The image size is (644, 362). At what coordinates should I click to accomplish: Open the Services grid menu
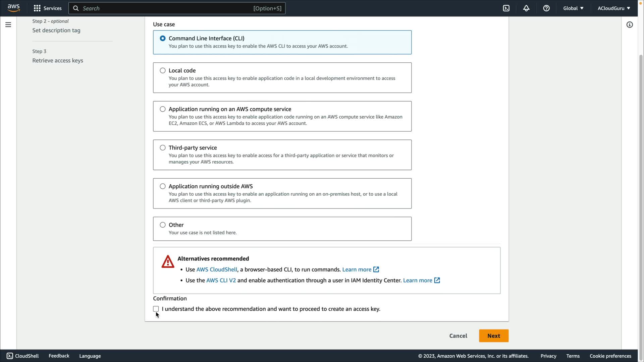coord(47,8)
